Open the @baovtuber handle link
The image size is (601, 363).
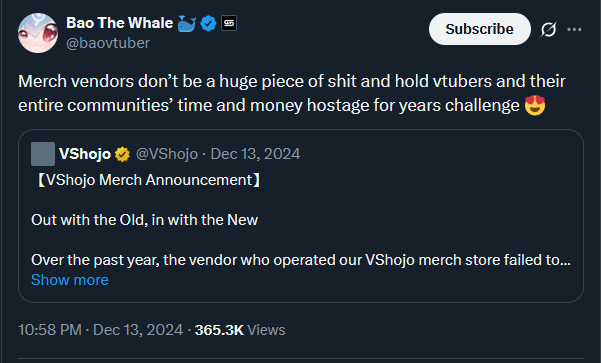[108, 43]
